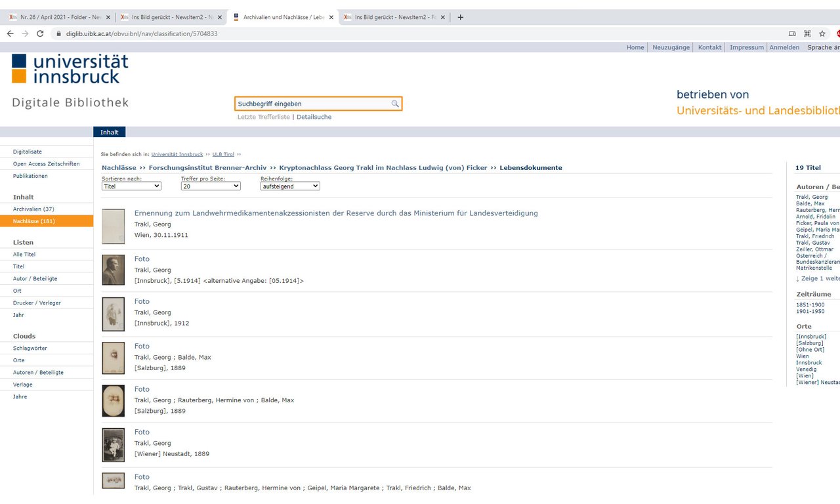Screen dimensions: 840x504
Task: Filter by Venedig in Orte facet
Action: coord(807,369)
